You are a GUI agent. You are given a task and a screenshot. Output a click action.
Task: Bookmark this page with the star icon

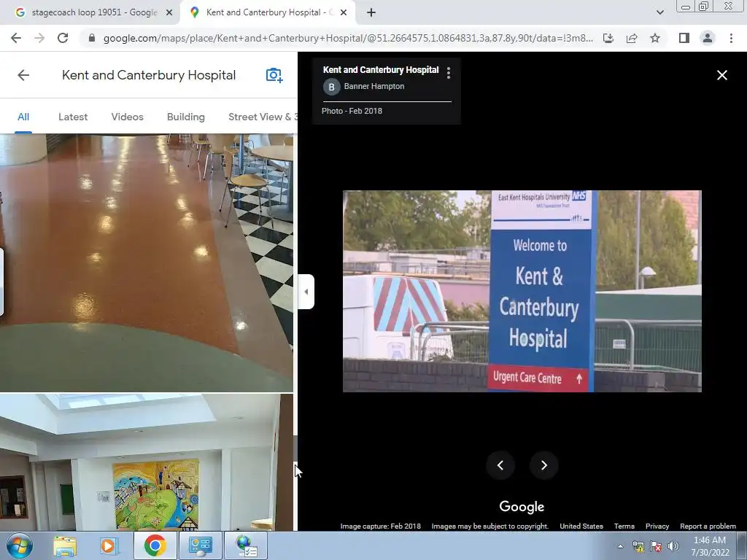click(x=655, y=38)
